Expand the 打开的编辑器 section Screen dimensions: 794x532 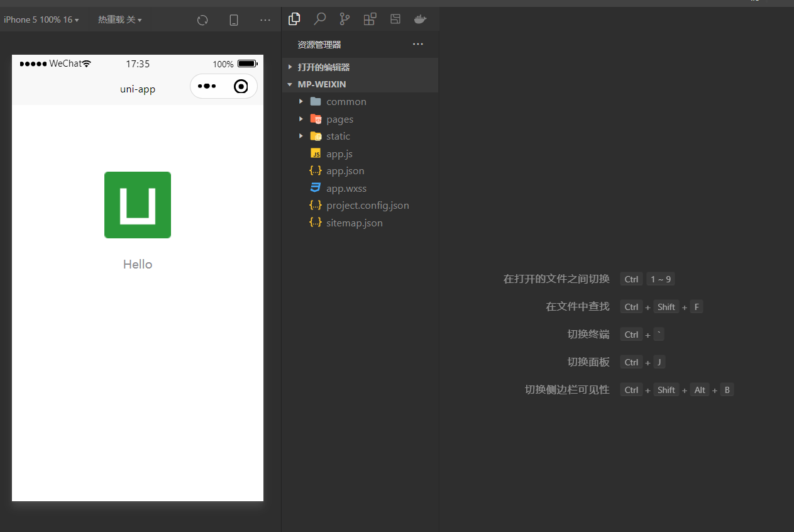[x=360, y=67]
